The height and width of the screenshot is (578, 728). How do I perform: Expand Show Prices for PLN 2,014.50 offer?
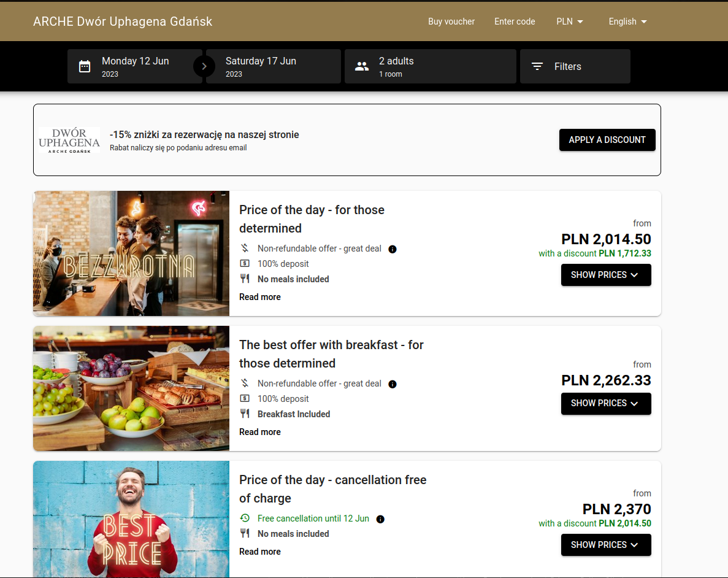coord(606,275)
